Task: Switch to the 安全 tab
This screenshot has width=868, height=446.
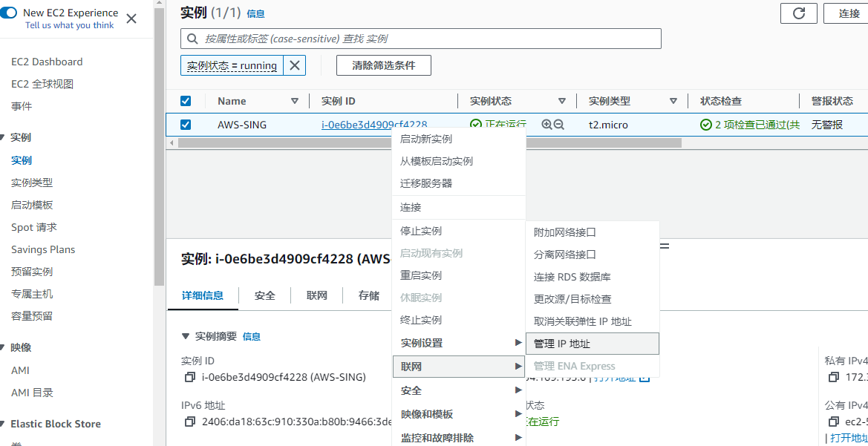Action: click(264, 295)
